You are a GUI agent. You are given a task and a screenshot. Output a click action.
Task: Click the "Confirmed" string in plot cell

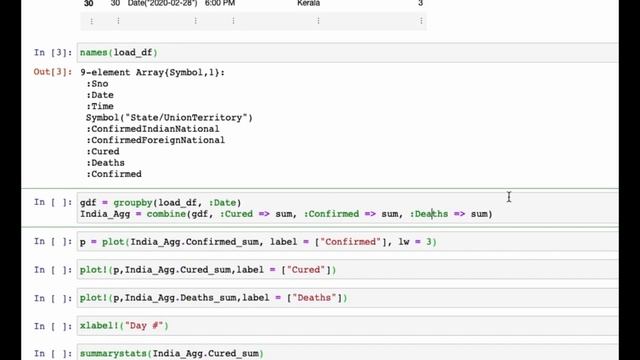pyautogui.click(x=350, y=242)
